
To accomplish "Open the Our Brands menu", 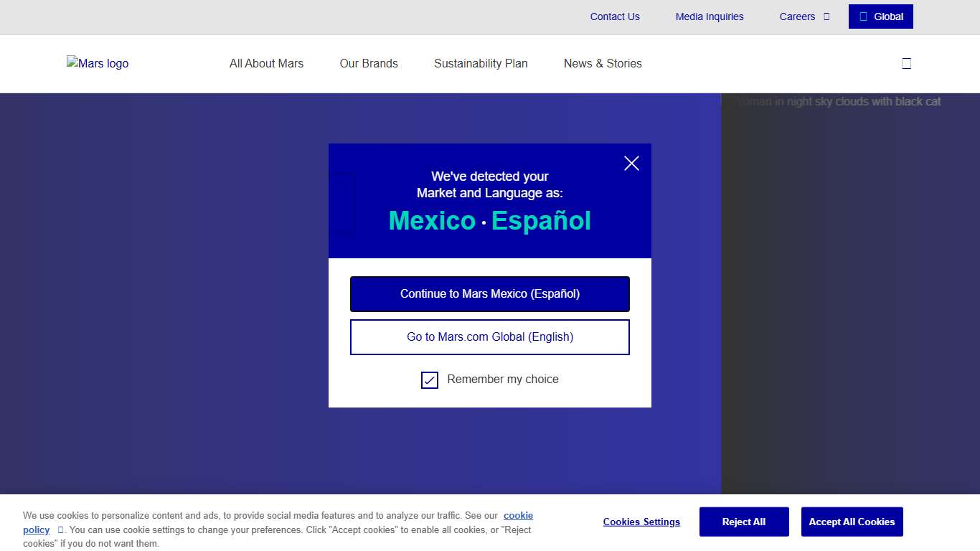I will (x=369, y=63).
